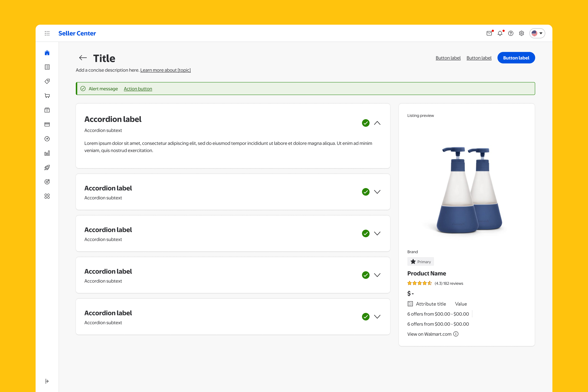Image resolution: width=588 pixels, height=392 pixels.
Task: Open the app grid launcher icon
Action: click(47, 33)
